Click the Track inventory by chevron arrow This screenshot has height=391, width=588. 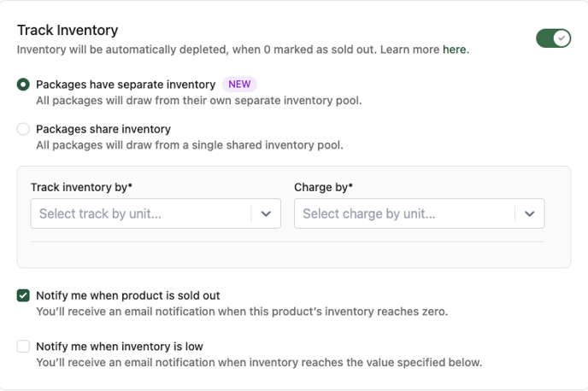click(266, 214)
